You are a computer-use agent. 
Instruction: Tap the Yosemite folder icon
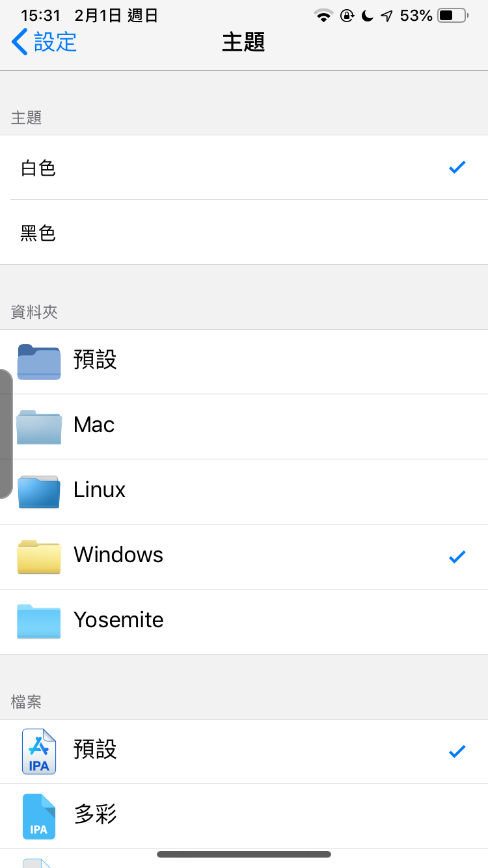(39, 622)
